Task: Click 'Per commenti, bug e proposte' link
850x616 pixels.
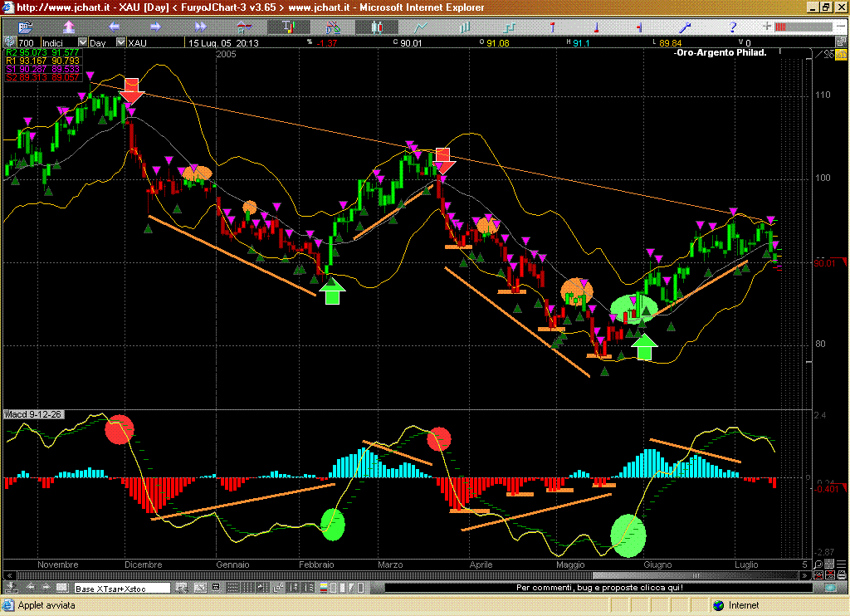Action: 598,588
